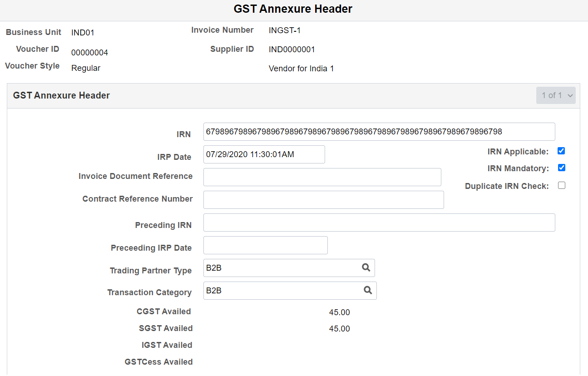This screenshot has height=376, width=588.
Task: Click the Supplier ID value IND0000001
Action: pyautogui.click(x=292, y=49)
